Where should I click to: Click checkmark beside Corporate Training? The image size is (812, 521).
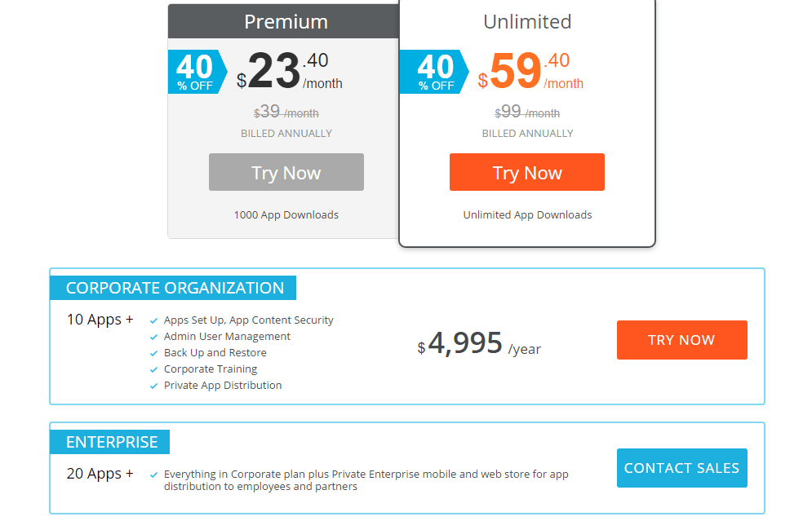tap(153, 370)
